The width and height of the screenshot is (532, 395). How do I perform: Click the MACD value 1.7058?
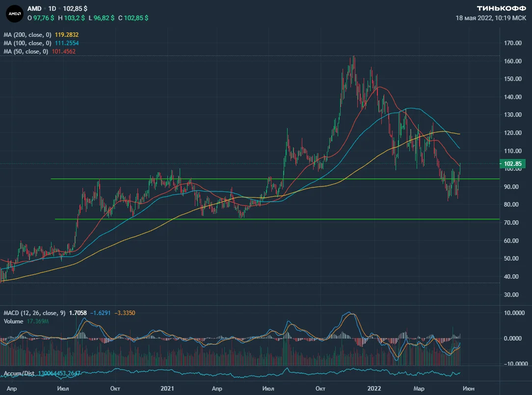click(78, 313)
